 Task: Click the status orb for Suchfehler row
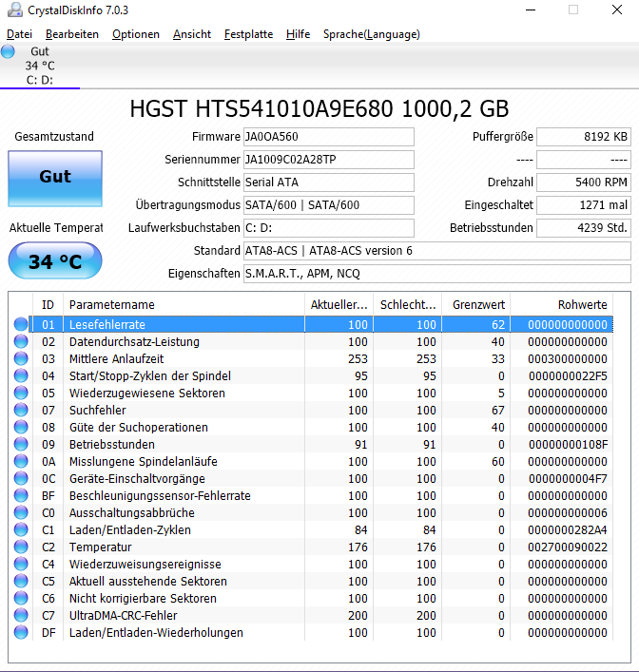[x=21, y=411]
